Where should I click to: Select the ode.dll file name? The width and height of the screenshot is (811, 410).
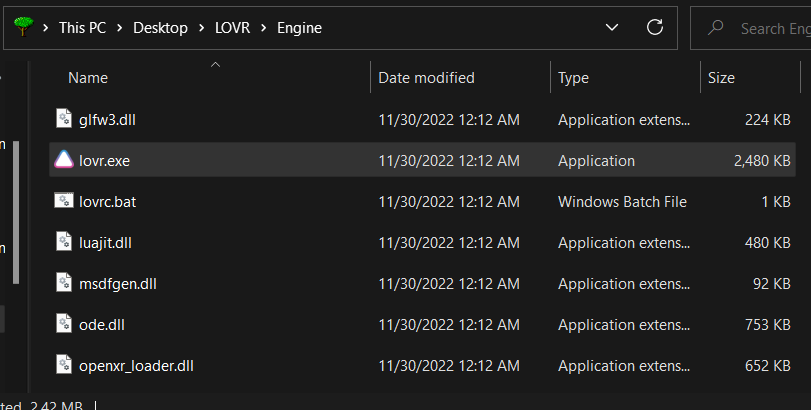pos(101,325)
